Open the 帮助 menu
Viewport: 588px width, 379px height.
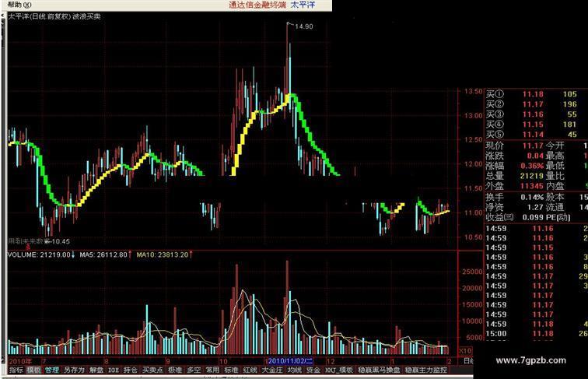pyautogui.click(x=19, y=5)
